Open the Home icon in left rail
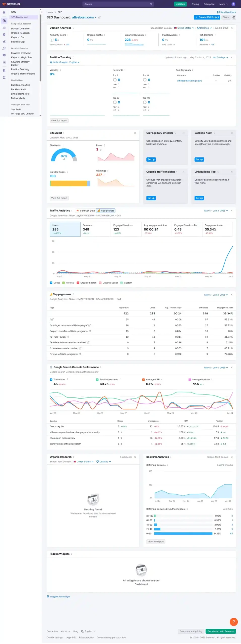Screen dimensions: 241x644 point(4,12)
